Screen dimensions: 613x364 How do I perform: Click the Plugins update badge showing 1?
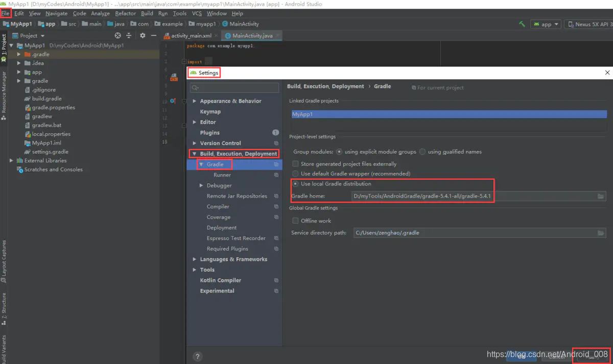[x=276, y=133]
